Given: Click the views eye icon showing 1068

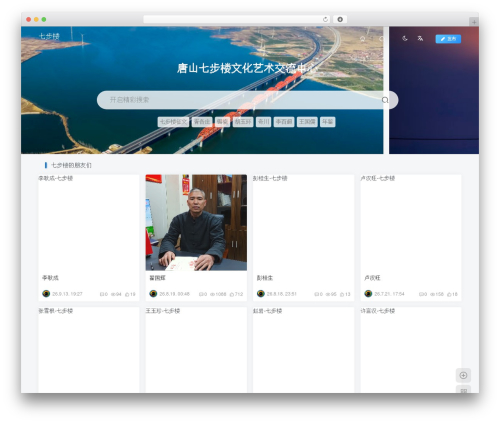Looking at the screenshot, I should pyautogui.click(x=212, y=294).
